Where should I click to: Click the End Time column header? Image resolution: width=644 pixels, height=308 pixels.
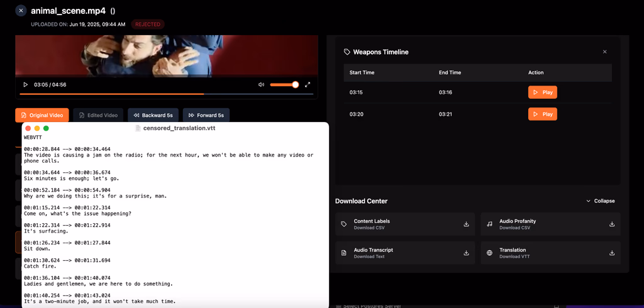(450, 73)
